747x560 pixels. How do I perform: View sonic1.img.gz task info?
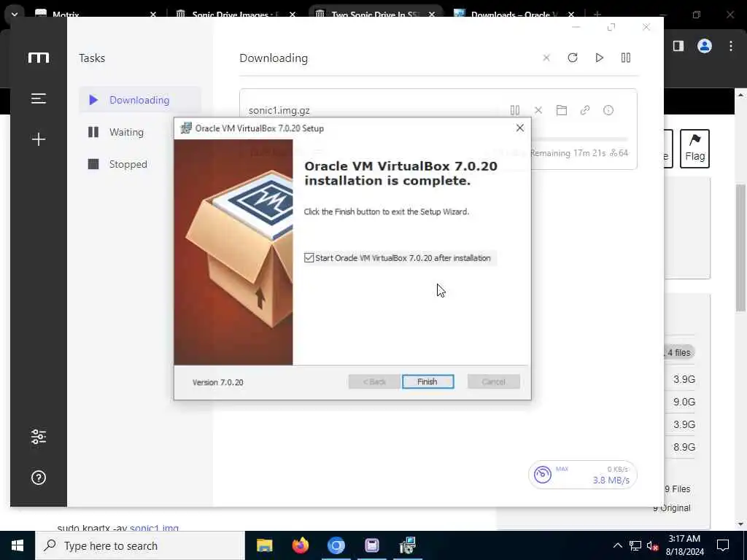point(608,111)
